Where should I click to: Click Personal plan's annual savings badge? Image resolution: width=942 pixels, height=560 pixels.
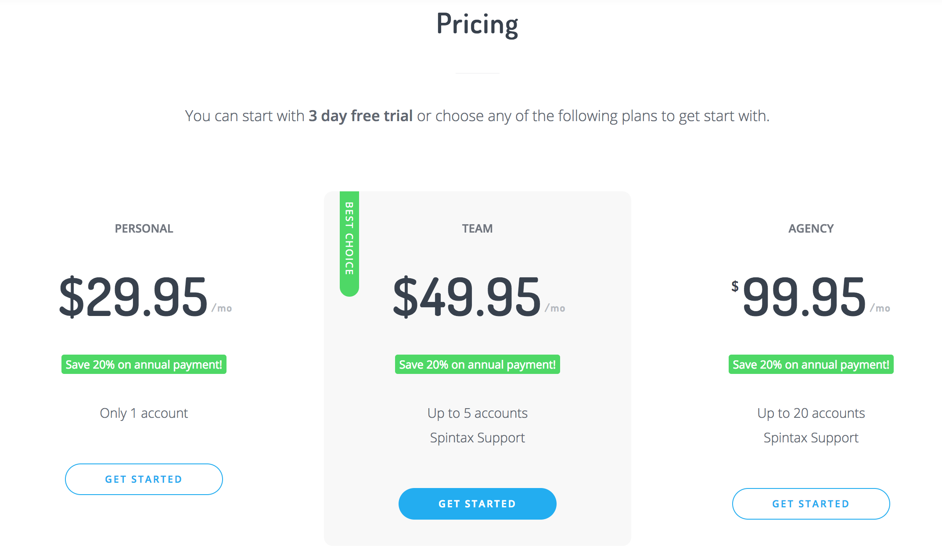pos(144,365)
